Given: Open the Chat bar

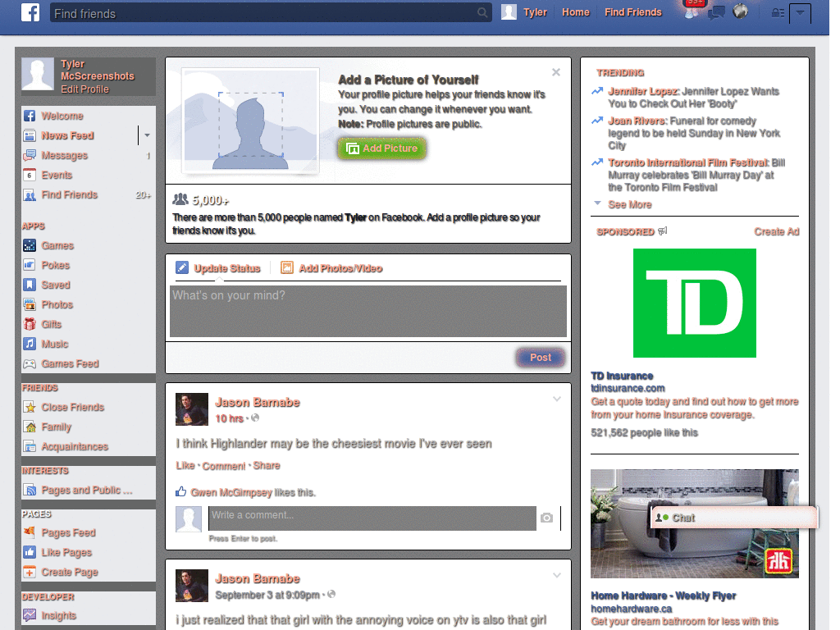Looking at the screenshot, I should (x=734, y=518).
